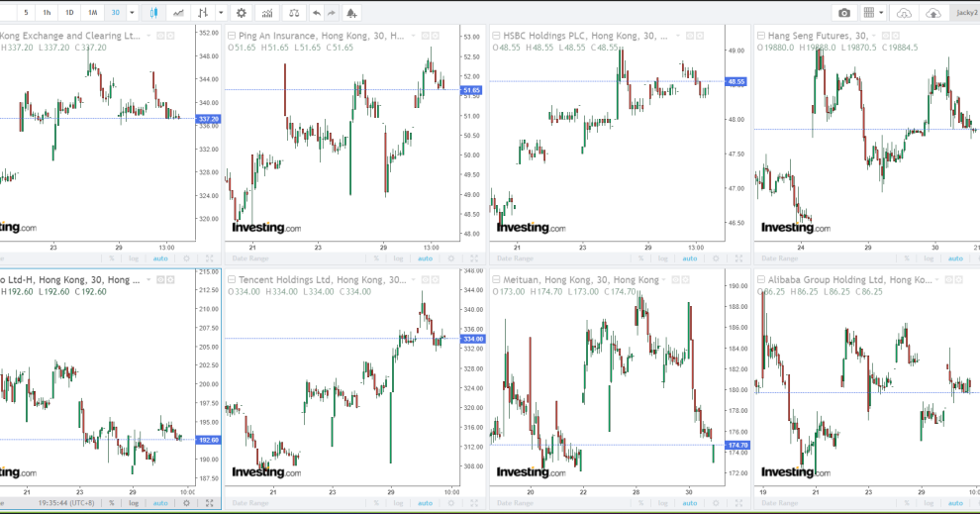Open settings gear under Ping An chart
Viewport: 980px width, 514px height.
(x=450, y=258)
